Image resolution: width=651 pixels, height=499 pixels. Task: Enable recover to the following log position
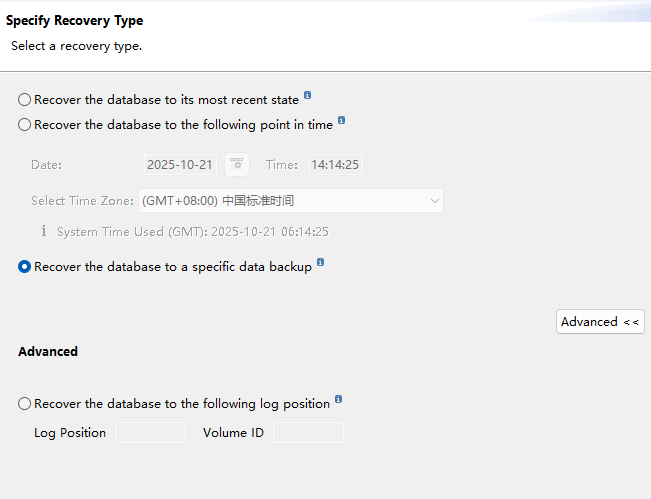(x=24, y=404)
